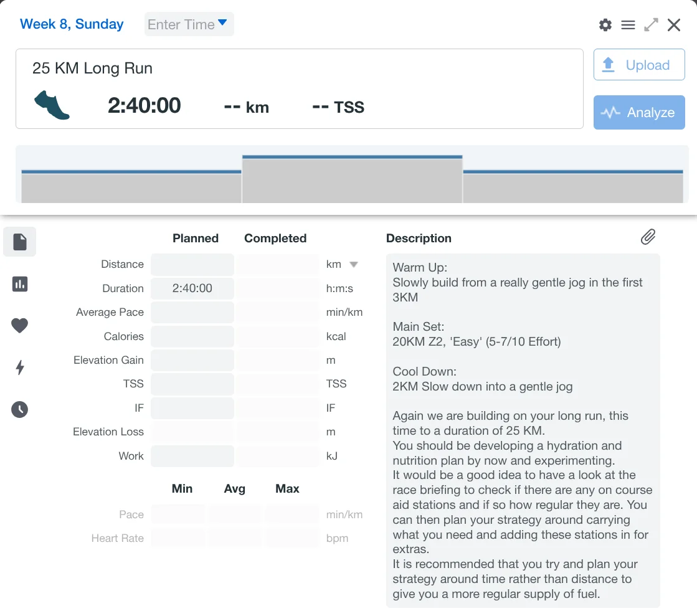
Task: Expand workout view to full screen
Action: (651, 25)
